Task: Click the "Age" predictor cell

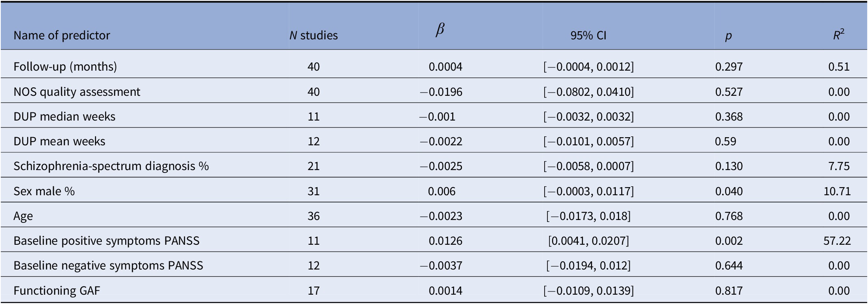Action: pyautogui.click(x=23, y=216)
